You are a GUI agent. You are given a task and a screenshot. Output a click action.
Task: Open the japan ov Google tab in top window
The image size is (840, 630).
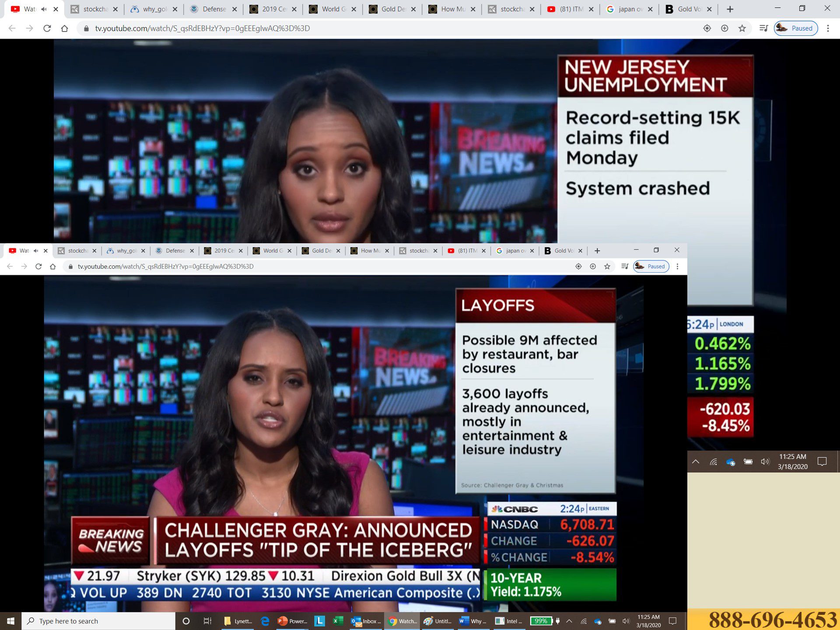click(x=630, y=9)
